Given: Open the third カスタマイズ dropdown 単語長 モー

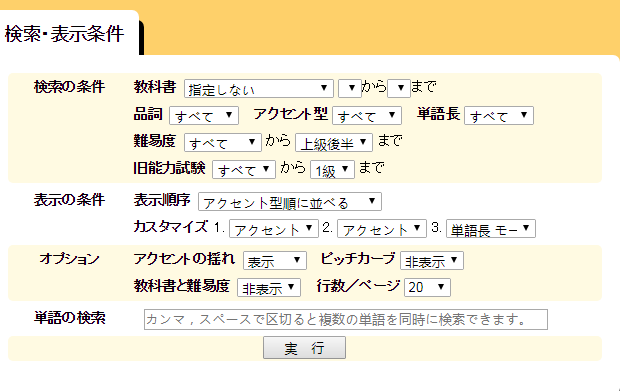Looking at the screenshot, I should (x=491, y=229).
